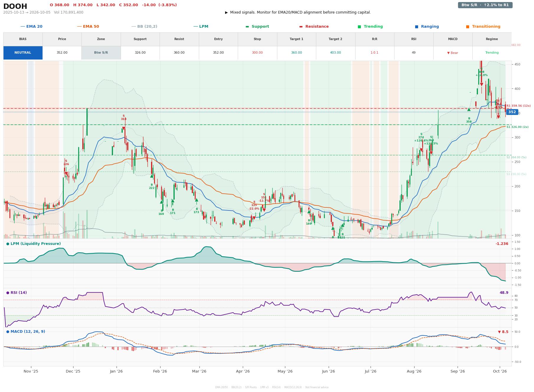Select the green buy triangle above B 173

click(x=196, y=200)
